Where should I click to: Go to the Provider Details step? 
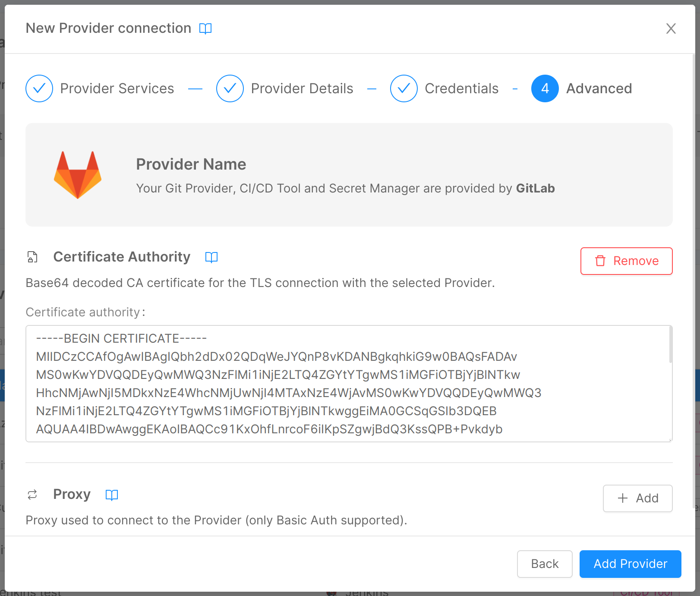(302, 88)
